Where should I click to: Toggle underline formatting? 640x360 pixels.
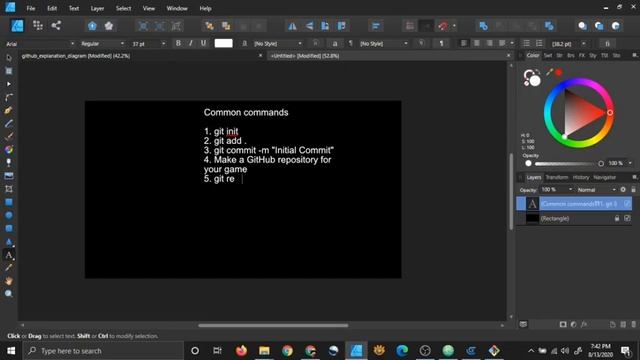[203, 43]
